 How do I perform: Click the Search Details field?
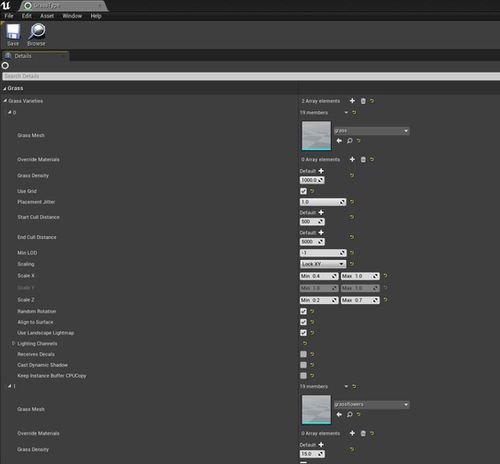(251, 76)
